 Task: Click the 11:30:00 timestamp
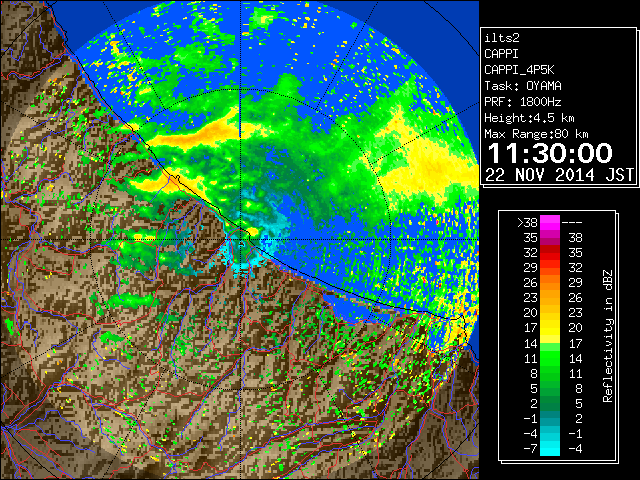click(x=550, y=153)
